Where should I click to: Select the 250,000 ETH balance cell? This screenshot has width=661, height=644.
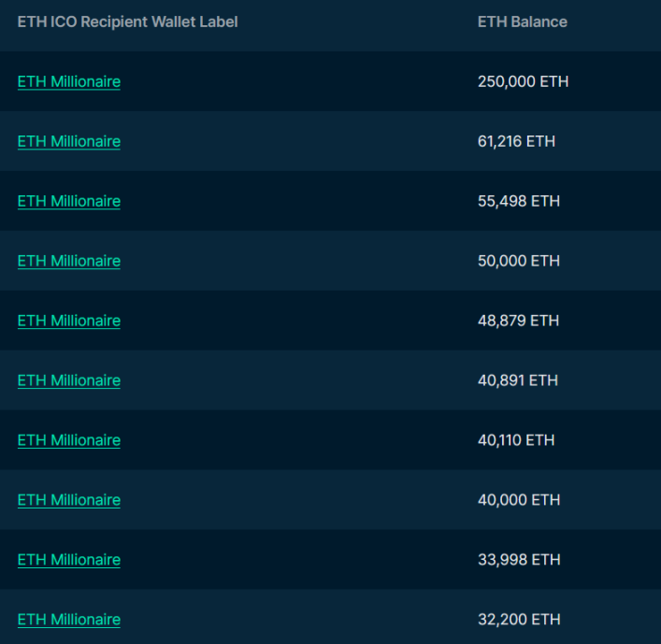[x=523, y=81]
